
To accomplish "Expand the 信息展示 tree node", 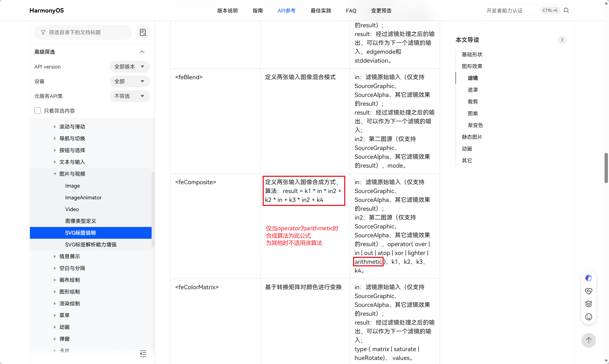I will point(55,256).
